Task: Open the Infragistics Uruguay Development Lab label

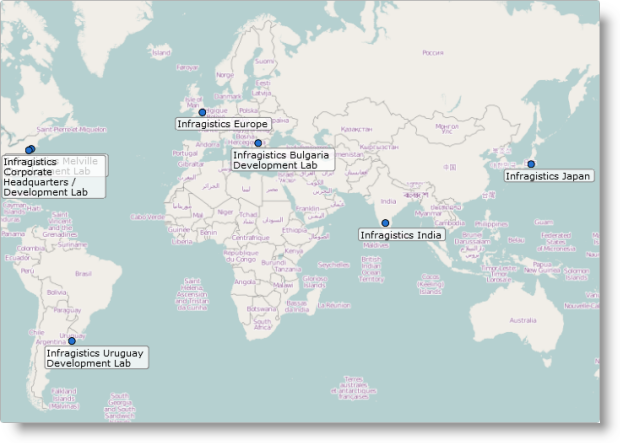Action: point(95,358)
